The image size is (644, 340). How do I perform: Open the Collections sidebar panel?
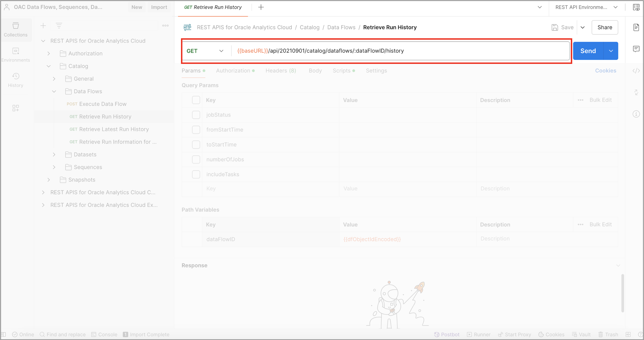[x=15, y=30]
